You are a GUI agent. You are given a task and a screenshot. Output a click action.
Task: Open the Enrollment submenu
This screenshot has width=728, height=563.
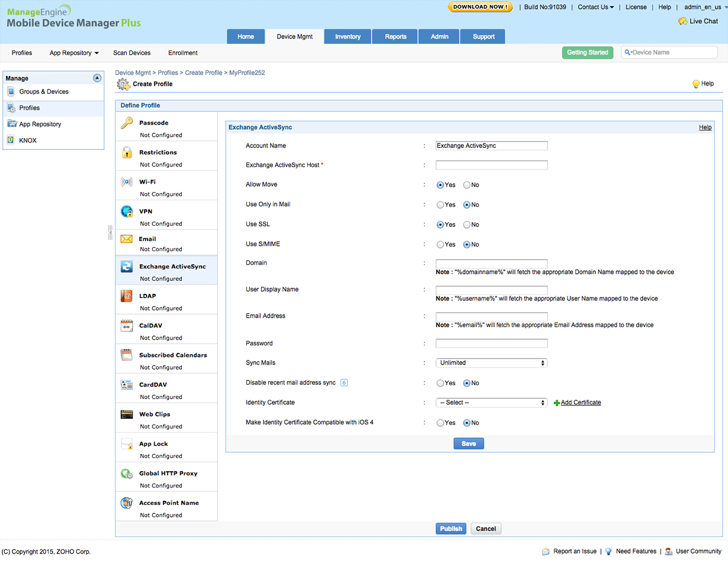[183, 53]
